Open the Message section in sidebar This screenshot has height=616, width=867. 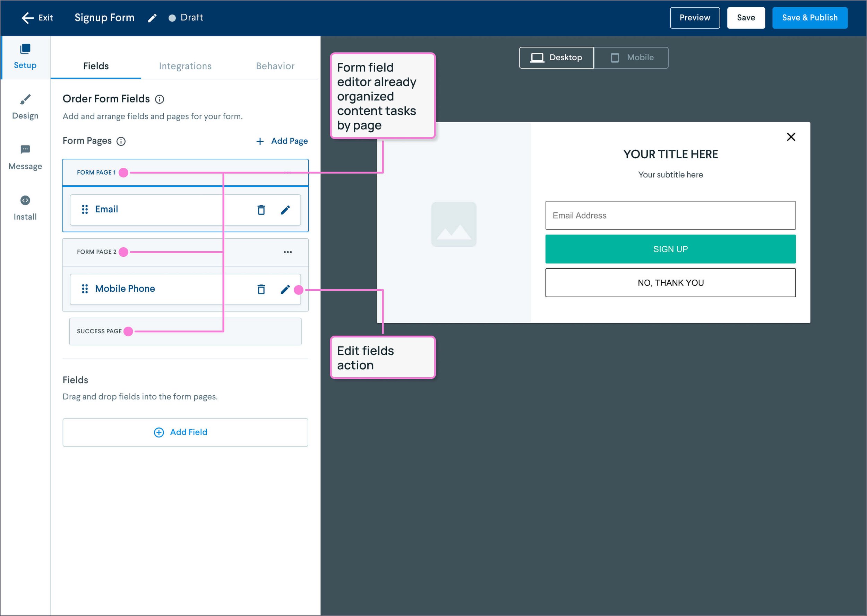(25, 157)
